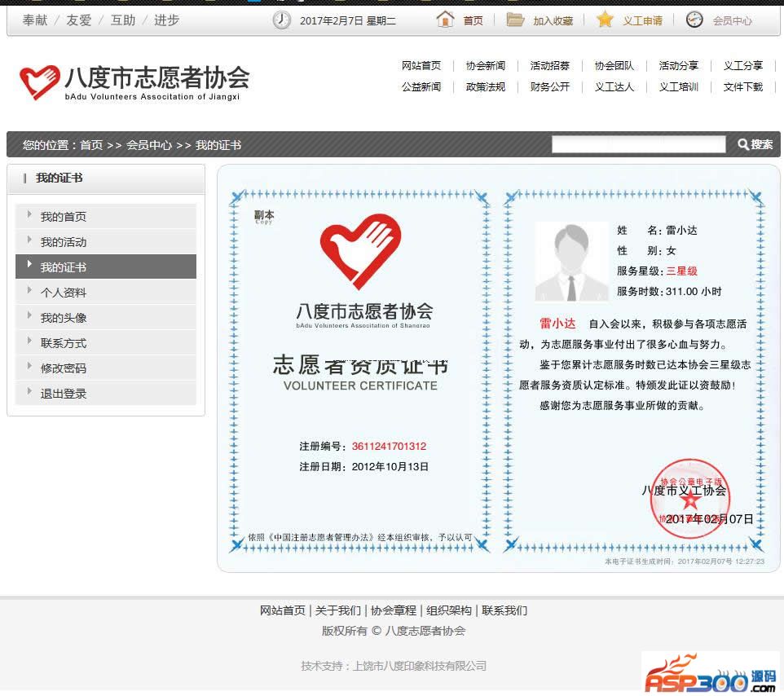Click the smiley icon for 会员中心
Image resolution: width=784 pixels, height=696 pixels.
(x=694, y=20)
